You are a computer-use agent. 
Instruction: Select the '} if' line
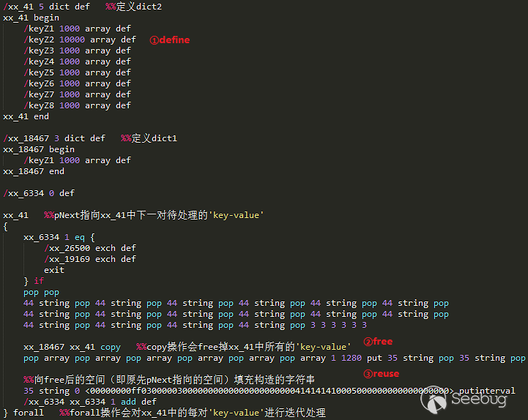[x=34, y=281]
